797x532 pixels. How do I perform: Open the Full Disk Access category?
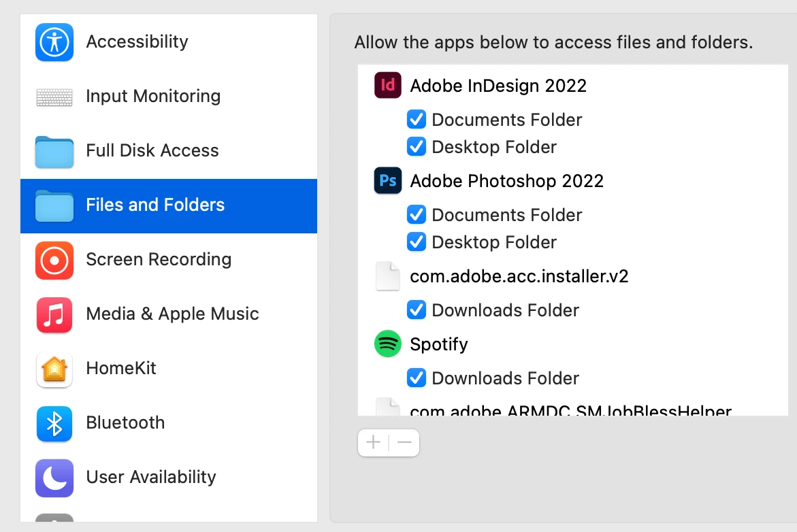click(x=169, y=151)
